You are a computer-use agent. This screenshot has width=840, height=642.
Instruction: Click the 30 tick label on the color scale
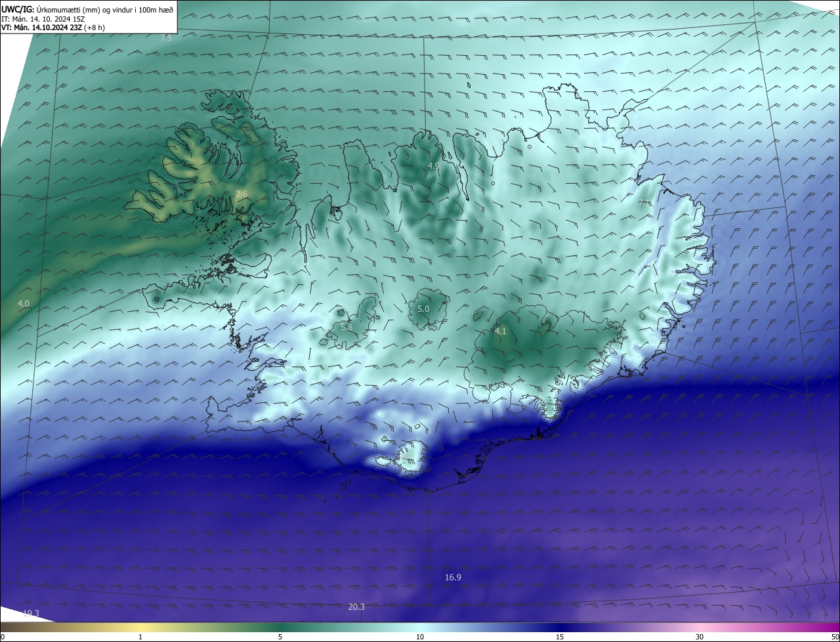point(700,637)
